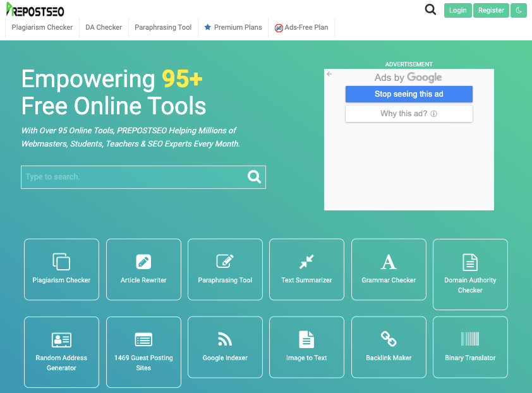Click the 'Empowering 95+' headline
The image size is (532, 393).
pyautogui.click(x=112, y=79)
